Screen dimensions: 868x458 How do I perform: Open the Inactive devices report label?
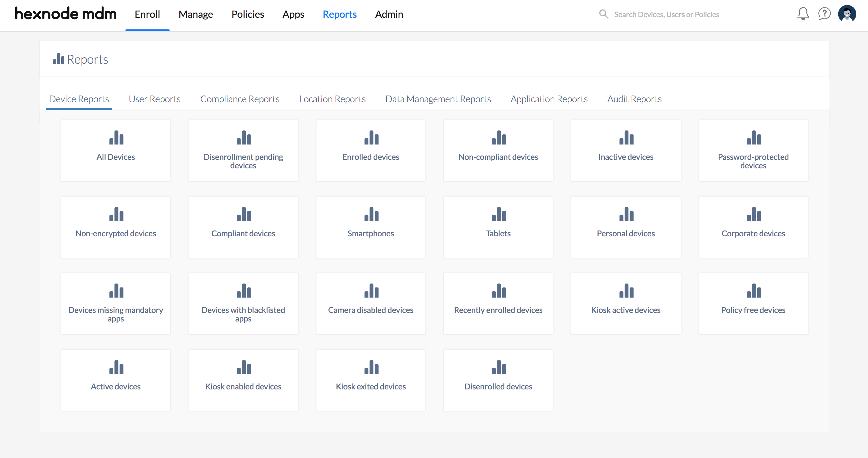coord(625,157)
